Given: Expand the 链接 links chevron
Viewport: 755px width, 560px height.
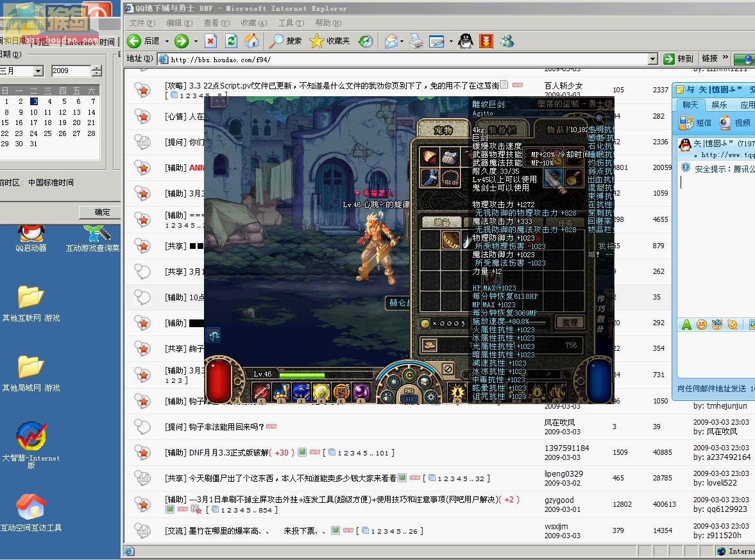Looking at the screenshot, I should pyautogui.click(x=725, y=58).
